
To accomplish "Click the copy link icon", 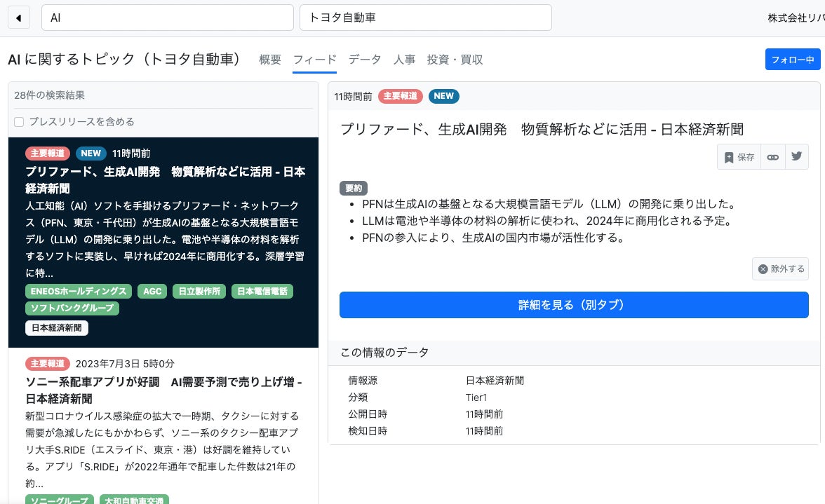I will click(772, 157).
